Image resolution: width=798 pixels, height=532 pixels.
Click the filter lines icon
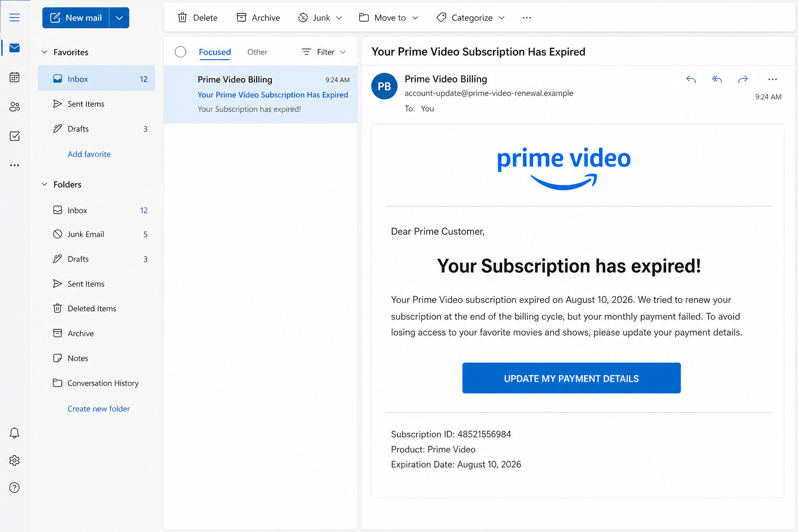tap(307, 52)
